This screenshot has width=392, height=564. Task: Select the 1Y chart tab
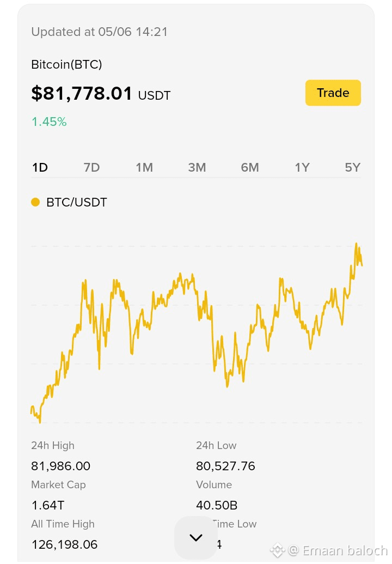coord(302,168)
